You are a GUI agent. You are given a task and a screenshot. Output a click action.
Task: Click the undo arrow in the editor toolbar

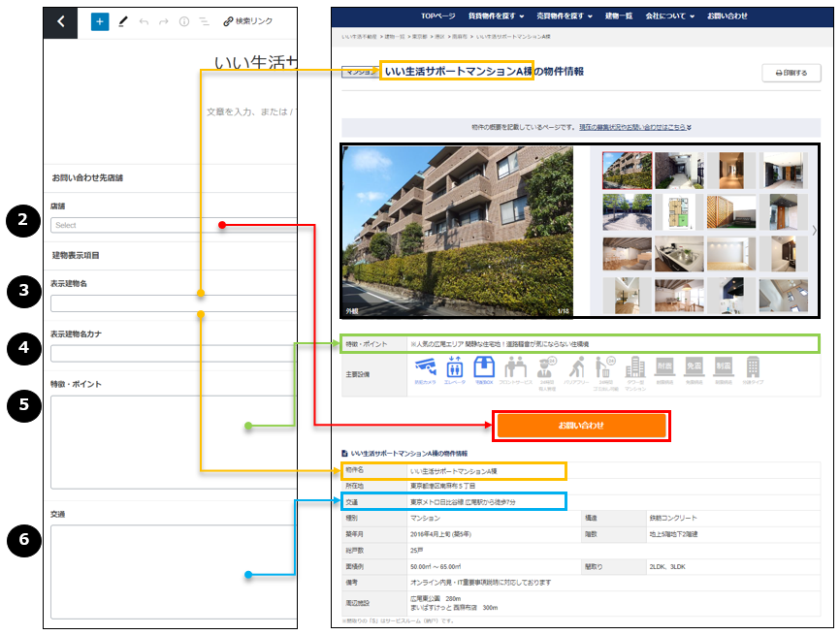(x=145, y=21)
